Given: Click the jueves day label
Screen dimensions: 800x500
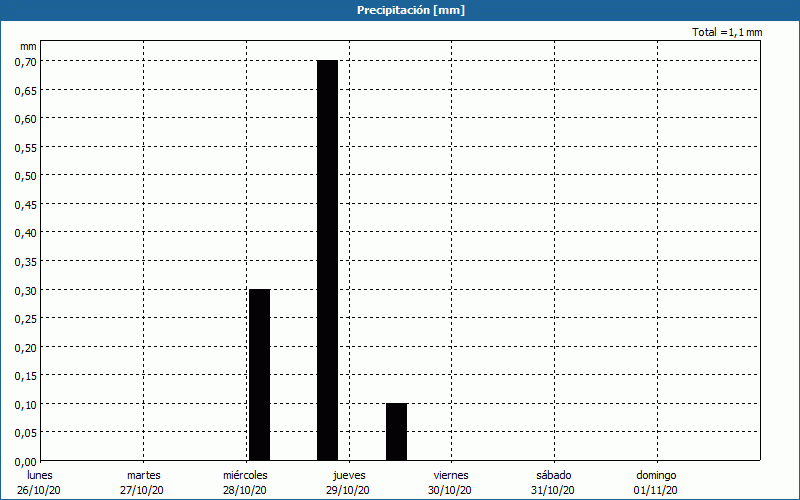Looking at the screenshot, I should click(x=349, y=476).
